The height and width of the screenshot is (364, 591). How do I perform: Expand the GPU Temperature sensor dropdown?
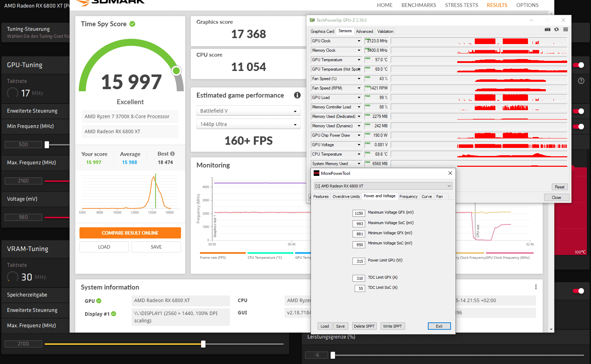coord(359,60)
